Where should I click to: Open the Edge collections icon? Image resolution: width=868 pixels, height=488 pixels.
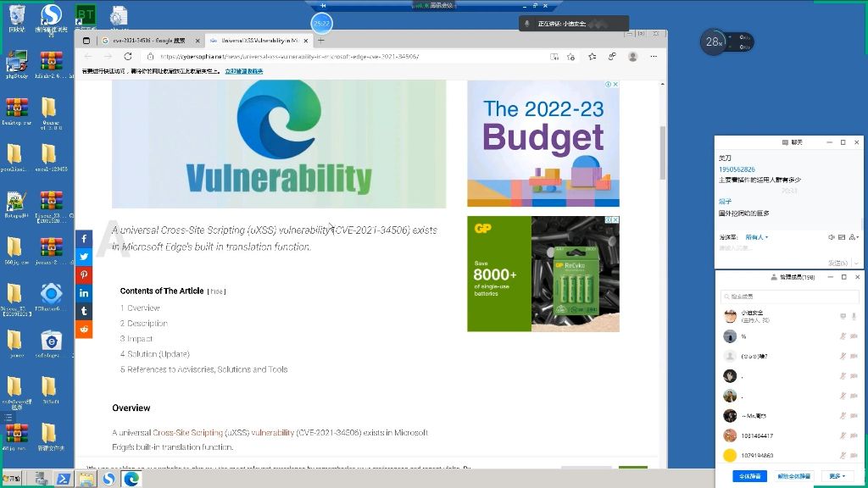click(x=612, y=57)
